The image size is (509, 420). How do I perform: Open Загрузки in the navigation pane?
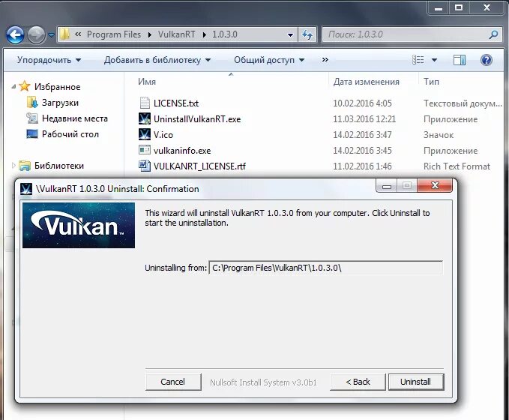click(60, 103)
